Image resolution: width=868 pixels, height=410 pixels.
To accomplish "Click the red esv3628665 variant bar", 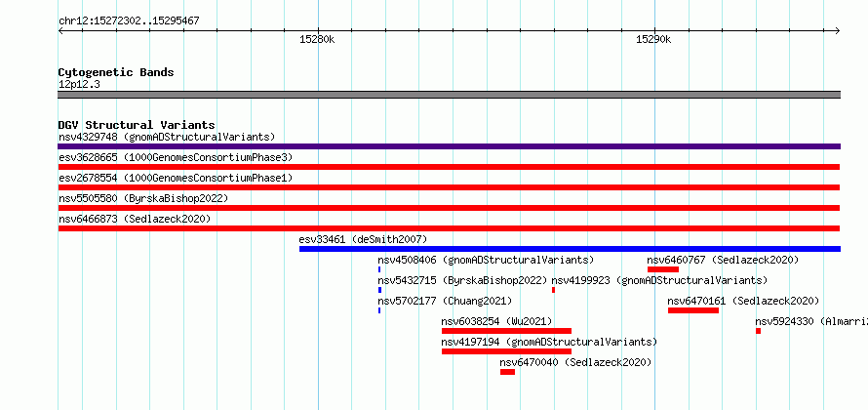I will pyautogui.click(x=449, y=167).
